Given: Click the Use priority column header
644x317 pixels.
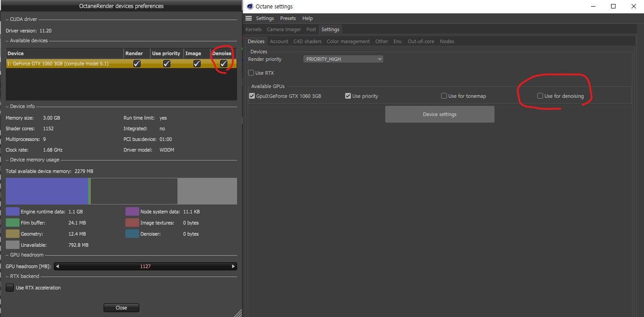Looking at the screenshot, I should (166, 53).
